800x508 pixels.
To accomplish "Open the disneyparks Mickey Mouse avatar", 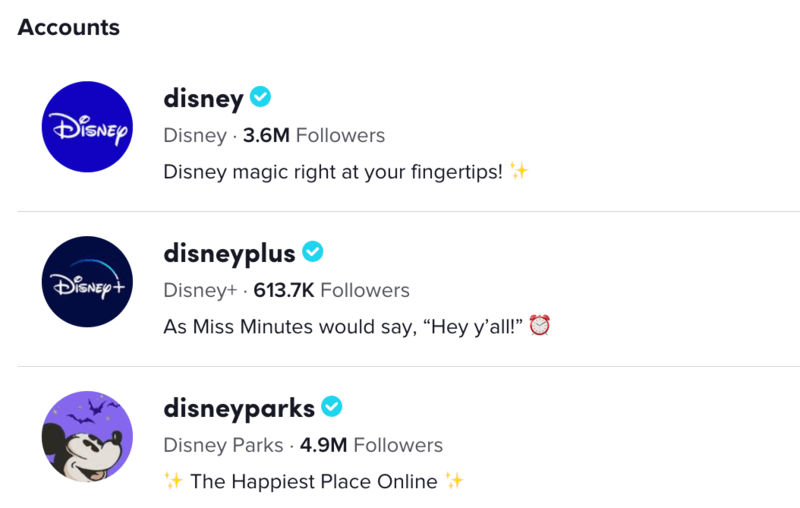I will pyautogui.click(x=87, y=437).
